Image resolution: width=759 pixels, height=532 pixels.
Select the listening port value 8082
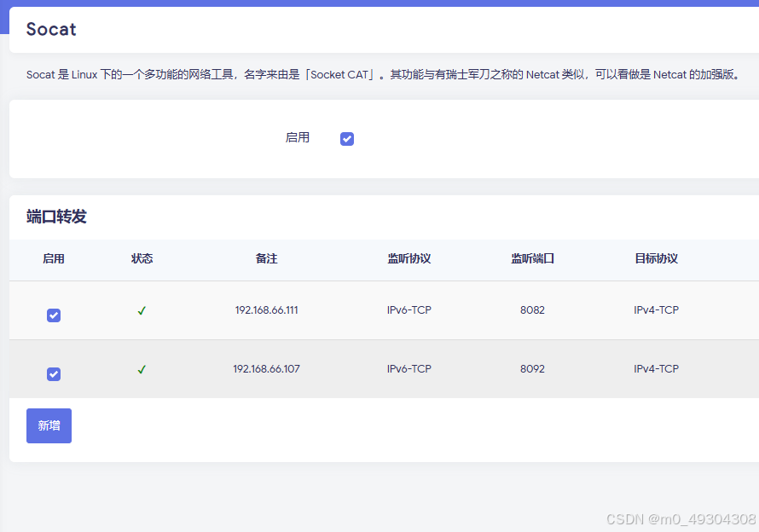click(x=532, y=310)
